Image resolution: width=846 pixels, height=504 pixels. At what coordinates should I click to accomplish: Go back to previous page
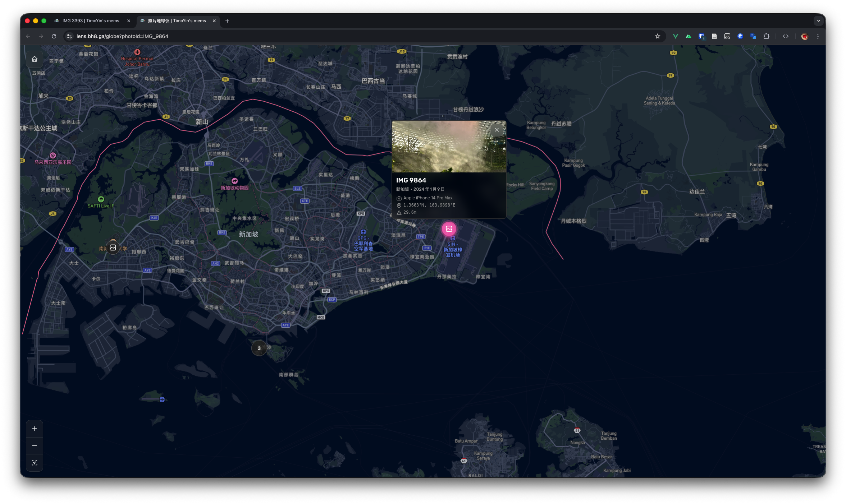point(28,36)
